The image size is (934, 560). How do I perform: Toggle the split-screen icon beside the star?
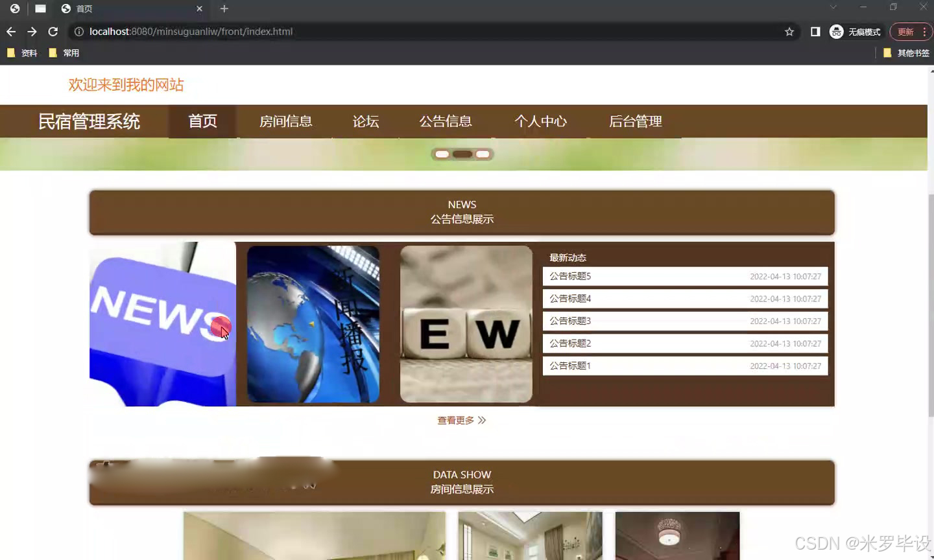815,31
